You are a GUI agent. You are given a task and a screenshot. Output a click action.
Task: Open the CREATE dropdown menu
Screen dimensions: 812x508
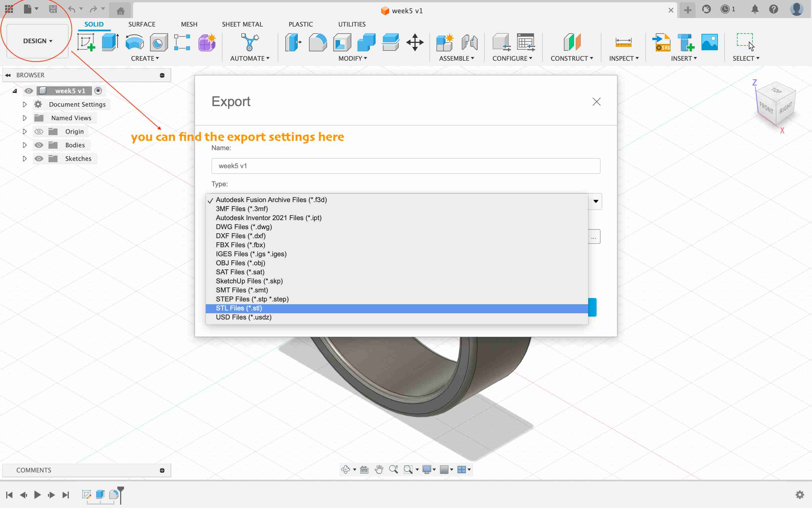[x=145, y=58]
